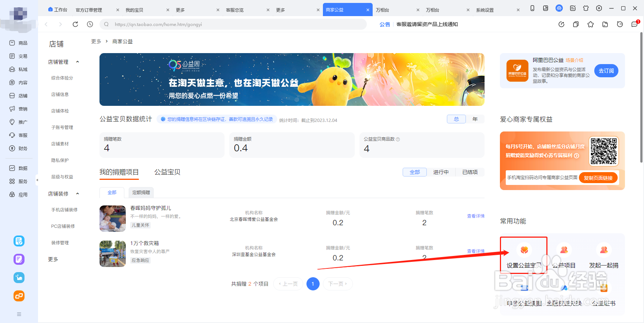Open the 服务 sidebar section
Screen dimensions: 644x323
tap(18, 181)
